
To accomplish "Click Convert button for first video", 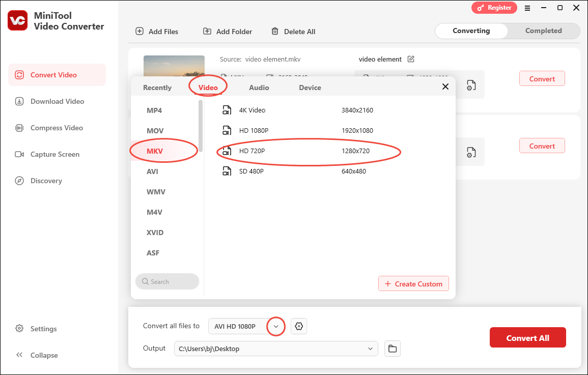I will coord(542,79).
